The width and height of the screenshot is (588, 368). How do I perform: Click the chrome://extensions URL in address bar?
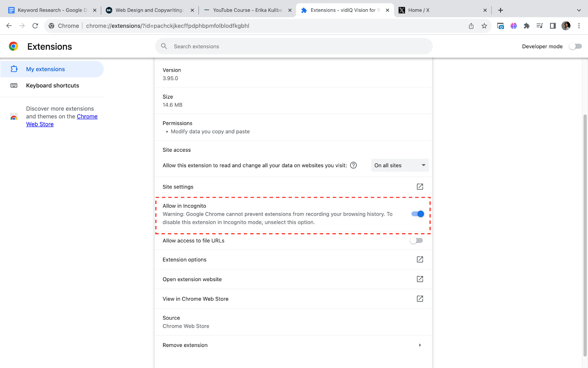[x=168, y=26]
